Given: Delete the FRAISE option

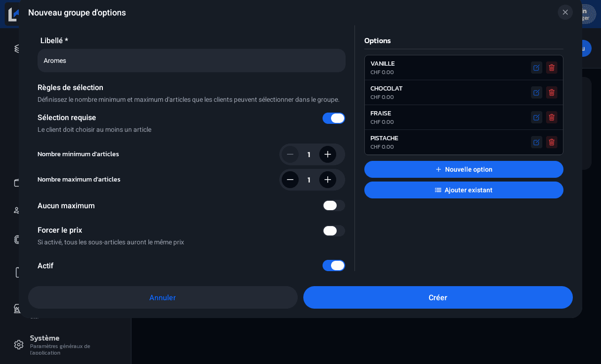Looking at the screenshot, I should tap(552, 117).
